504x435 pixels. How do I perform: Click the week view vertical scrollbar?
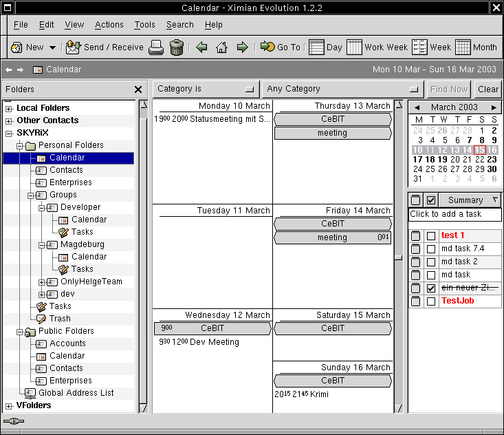(x=399, y=257)
